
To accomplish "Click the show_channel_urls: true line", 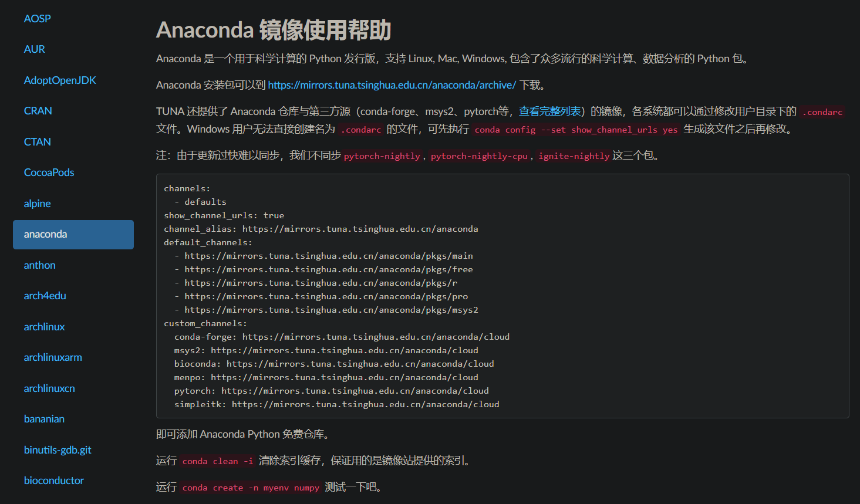I will pos(224,215).
